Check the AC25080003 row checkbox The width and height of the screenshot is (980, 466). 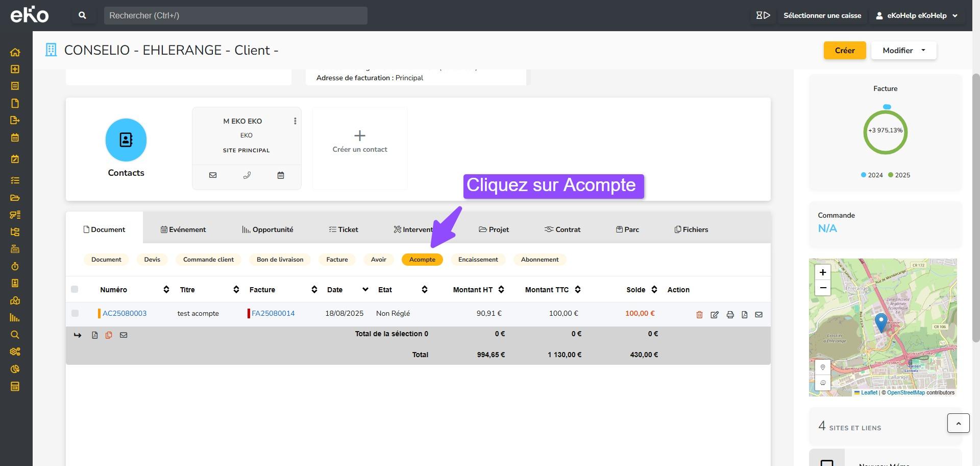pos(75,313)
